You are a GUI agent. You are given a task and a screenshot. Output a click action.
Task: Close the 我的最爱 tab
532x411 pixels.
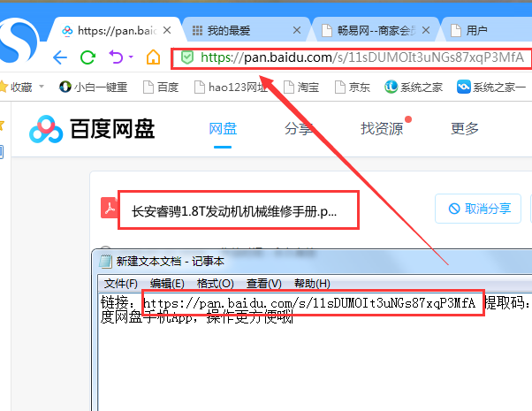pos(297,31)
